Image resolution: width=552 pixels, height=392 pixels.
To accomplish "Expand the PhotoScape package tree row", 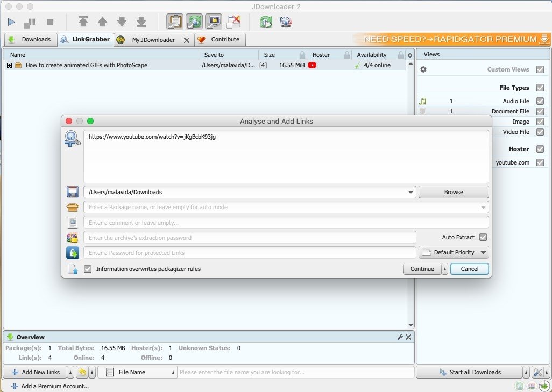I will point(9,65).
